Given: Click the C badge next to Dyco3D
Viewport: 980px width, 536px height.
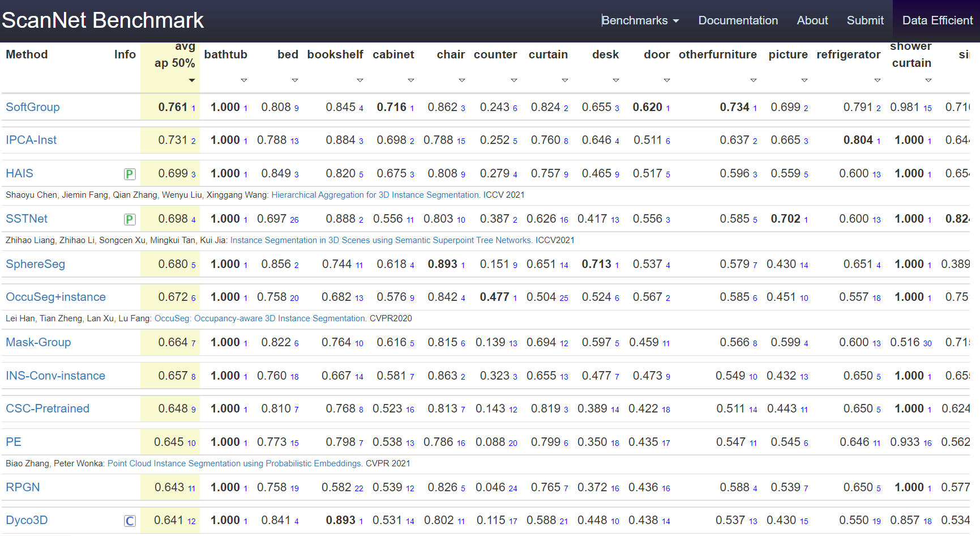Looking at the screenshot, I should [x=130, y=521].
